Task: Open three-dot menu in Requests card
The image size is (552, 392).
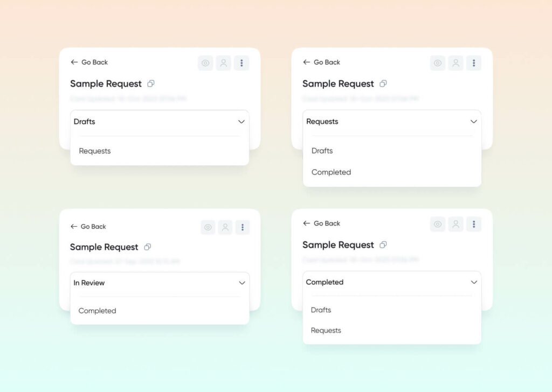Action: point(473,63)
